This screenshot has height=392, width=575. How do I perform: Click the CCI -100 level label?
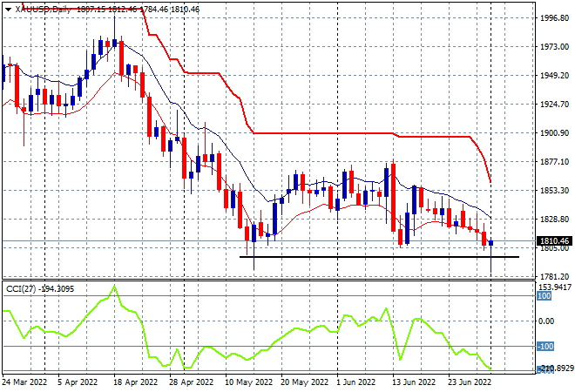click(545, 346)
